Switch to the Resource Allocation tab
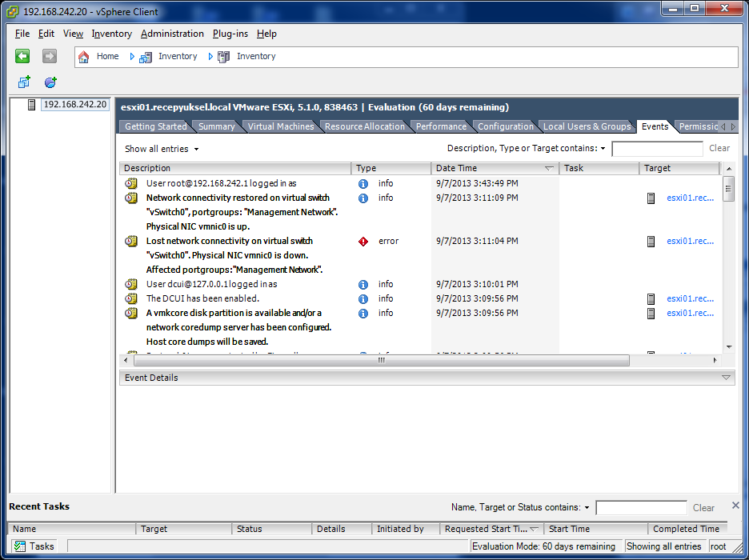 click(364, 126)
